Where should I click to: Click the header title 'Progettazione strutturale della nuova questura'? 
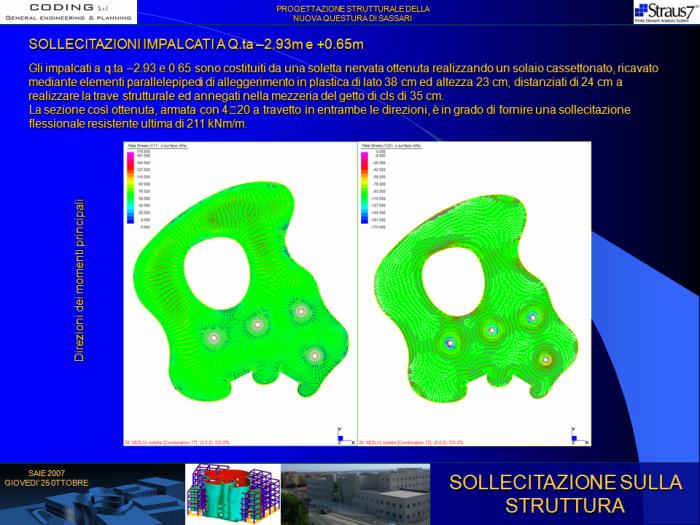click(354, 12)
